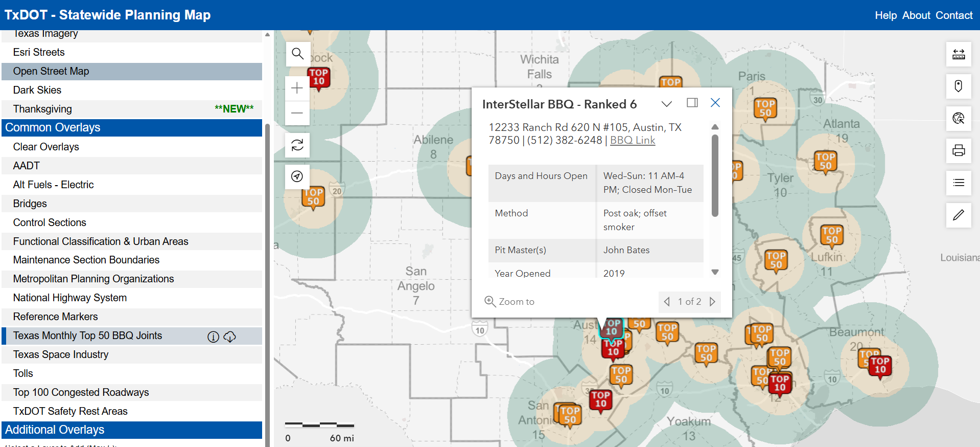Dock the popup panel
This screenshot has height=447, width=980.
click(x=692, y=103)
